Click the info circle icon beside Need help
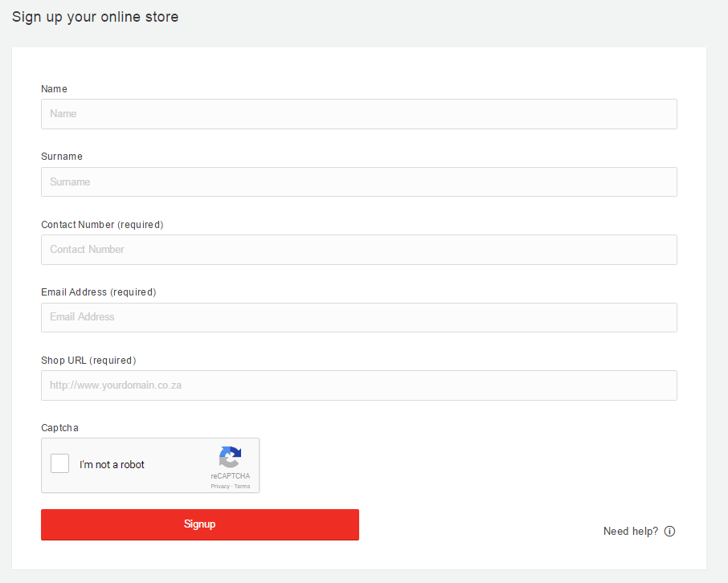Screen dimensions: 728x583 (x=670, y=531)
